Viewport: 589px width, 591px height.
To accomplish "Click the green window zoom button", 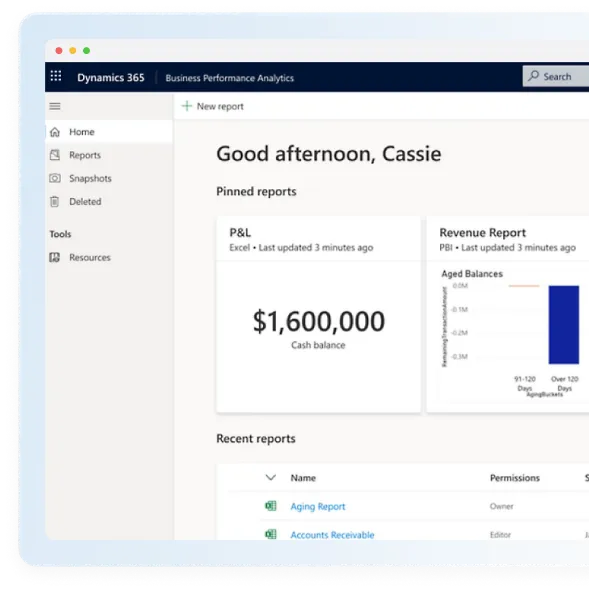I will point(87,51).
